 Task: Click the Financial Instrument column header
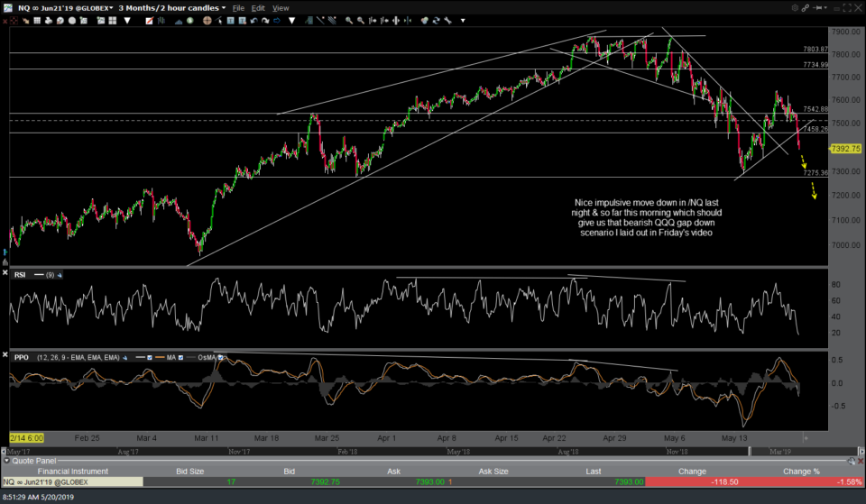tap(72, 471)
